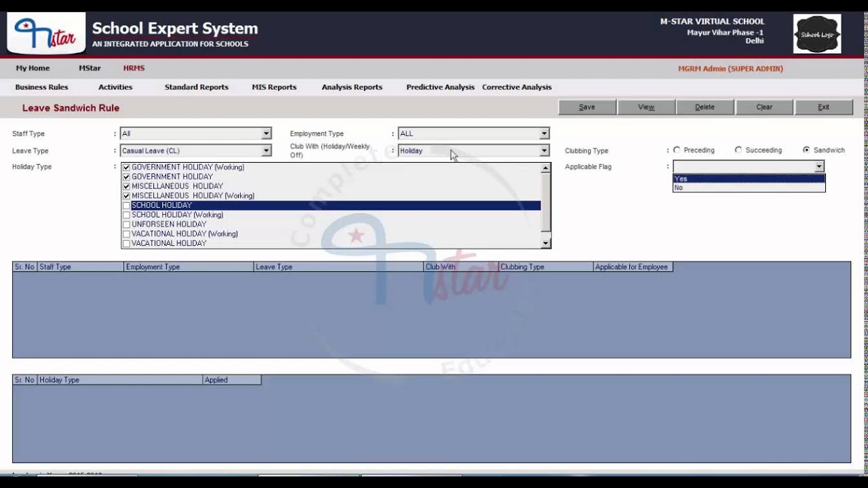Click the Applicable for Employee column header
The width and height of the screenshot is (868, 488).
[633, 267]
